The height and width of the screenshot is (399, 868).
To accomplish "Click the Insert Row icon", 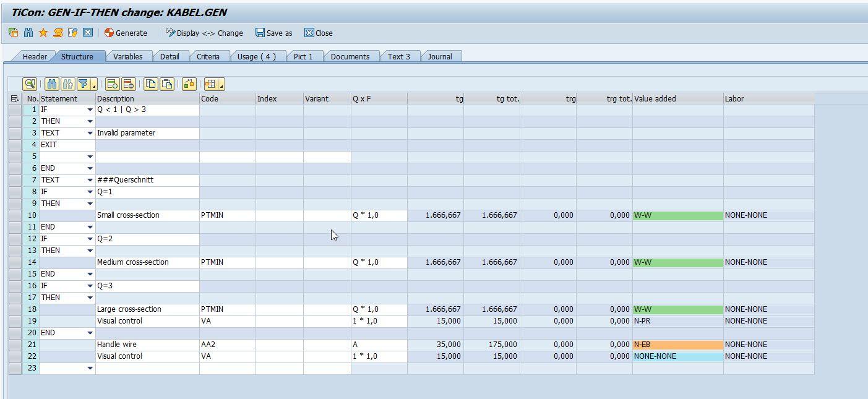I will tap(112, 84).
